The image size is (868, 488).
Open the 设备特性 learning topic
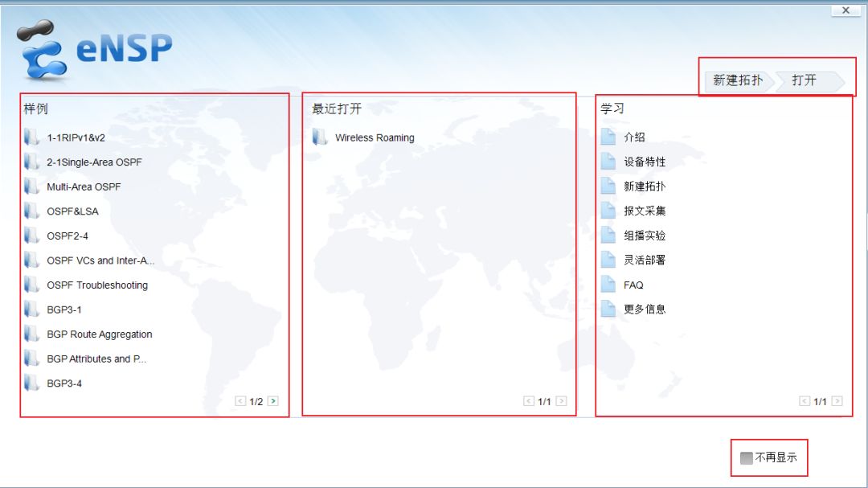pyautogui.click(x=645, y=162)
